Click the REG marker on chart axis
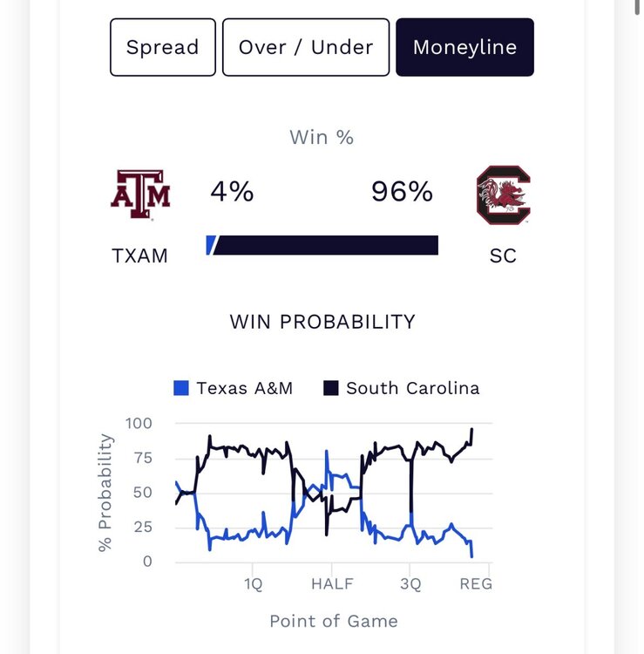The height and width of the screenshot is (654, 644). tap(476, 584)
